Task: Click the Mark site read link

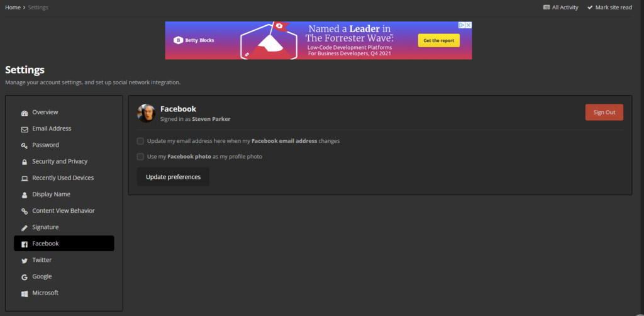Action: pyautogui.click(x=609, y=8)
